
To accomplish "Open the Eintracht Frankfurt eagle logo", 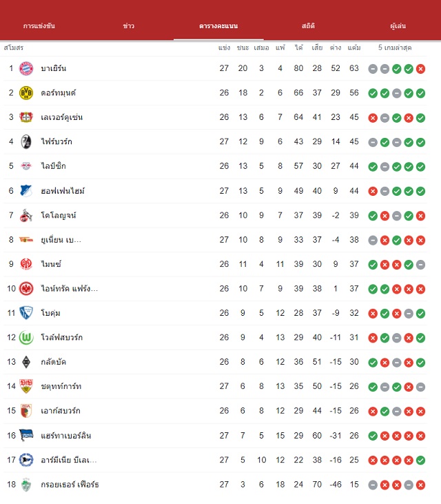I will [x=26, y=289].
